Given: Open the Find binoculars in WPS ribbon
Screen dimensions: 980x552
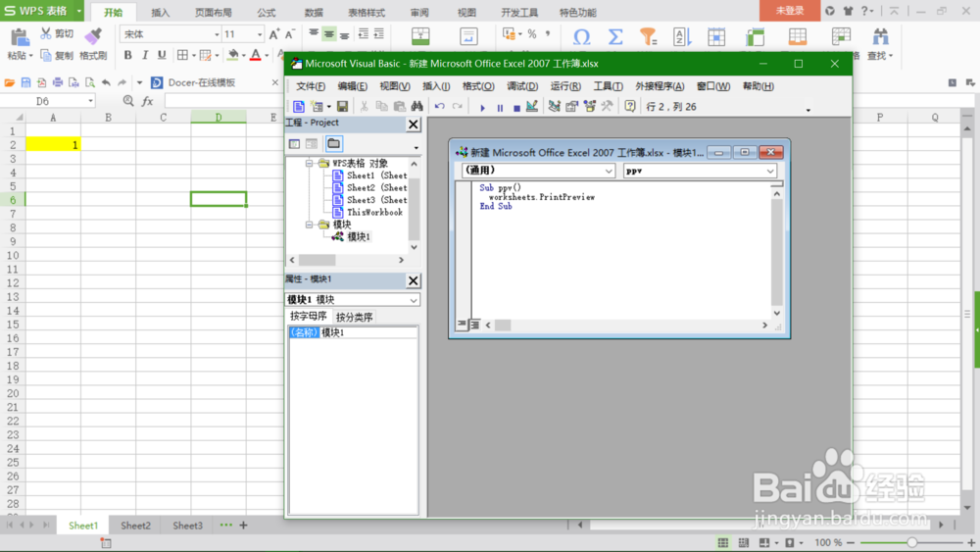Looking at the screenshot, I should [880, 37].
